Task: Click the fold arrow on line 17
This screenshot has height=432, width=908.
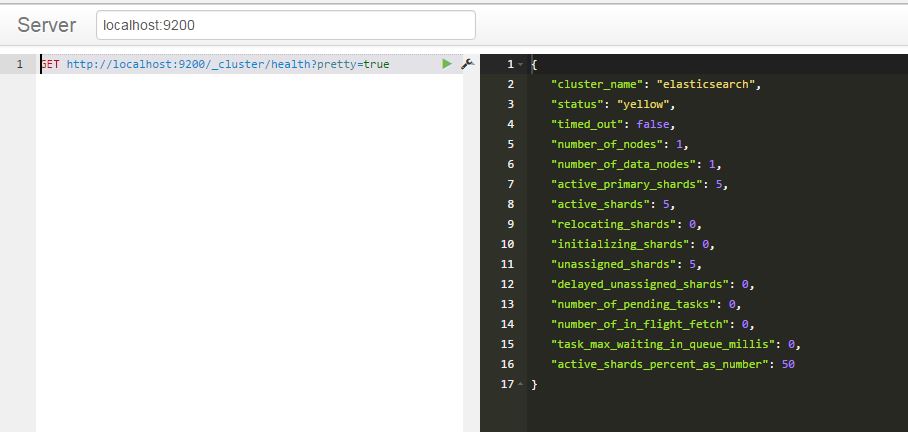Action: pos(521,384)
